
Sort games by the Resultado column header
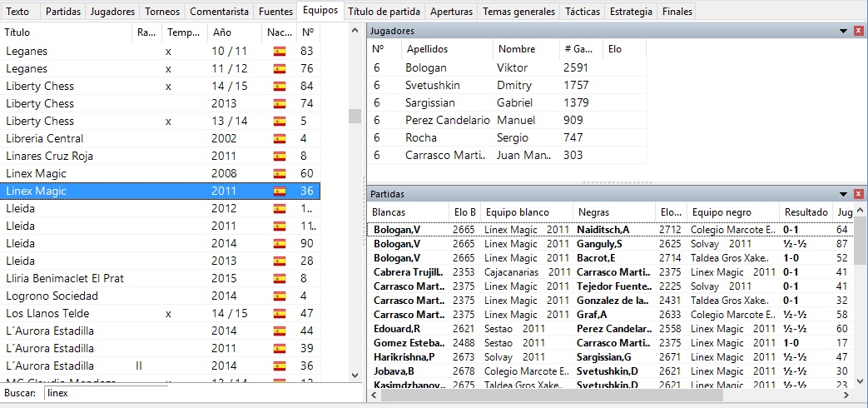(x=806, y=212)
